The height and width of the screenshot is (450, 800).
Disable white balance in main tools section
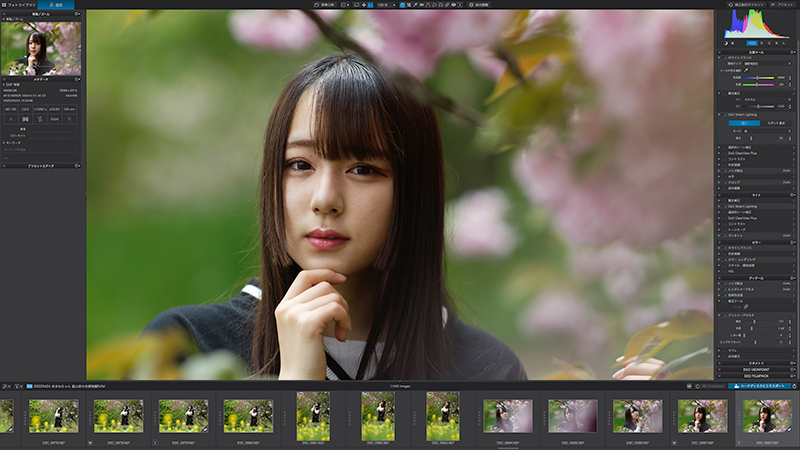pyautogui.click(x=725, y=58)
